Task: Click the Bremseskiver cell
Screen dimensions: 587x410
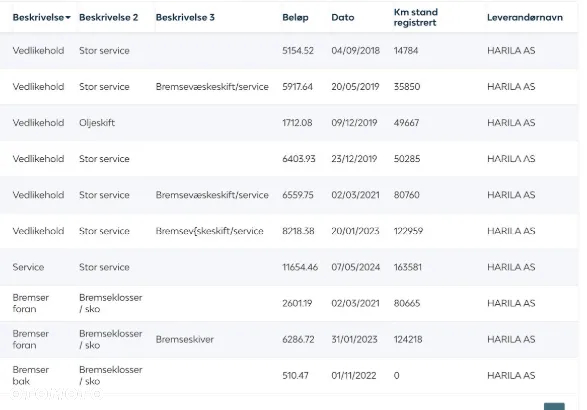Action: (x=185, y=339)
